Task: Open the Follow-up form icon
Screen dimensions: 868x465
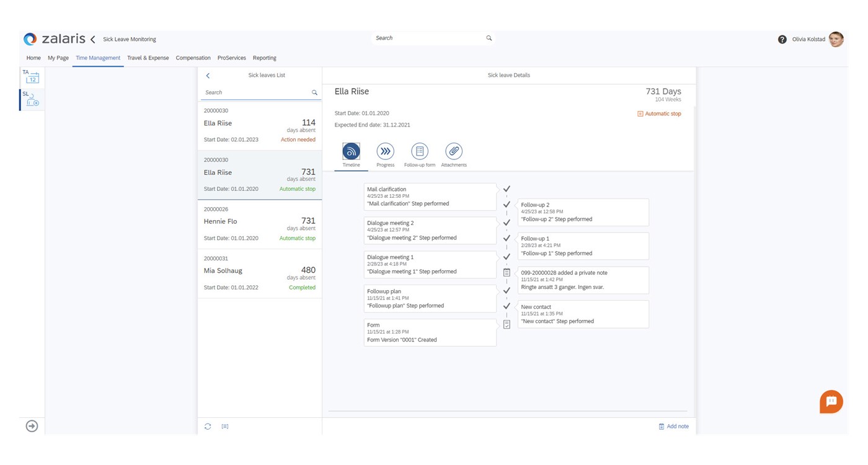Action: [x=420, y=151]
